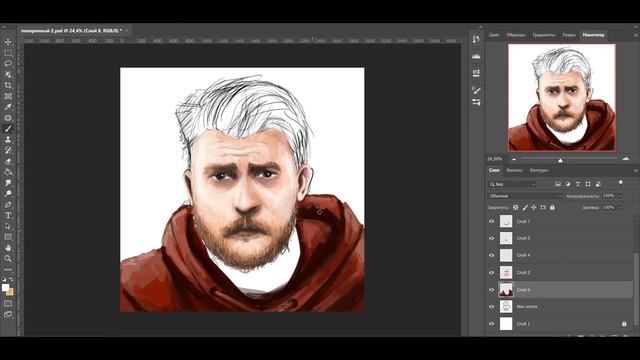Open collapsed History panel icon
The width and height of the screenshot is (640, 360).
(x=476, y=39)
